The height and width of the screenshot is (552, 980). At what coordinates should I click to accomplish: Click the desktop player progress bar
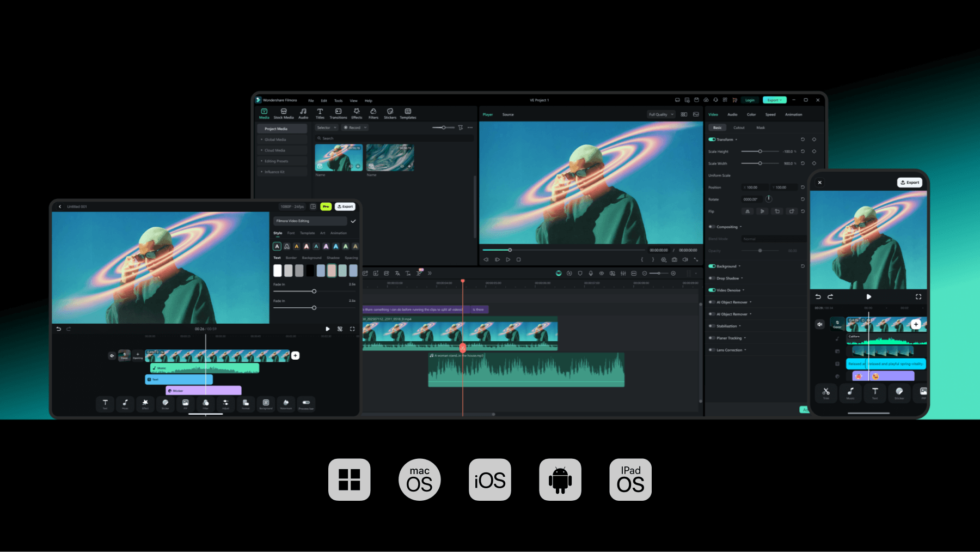point(563,250)
